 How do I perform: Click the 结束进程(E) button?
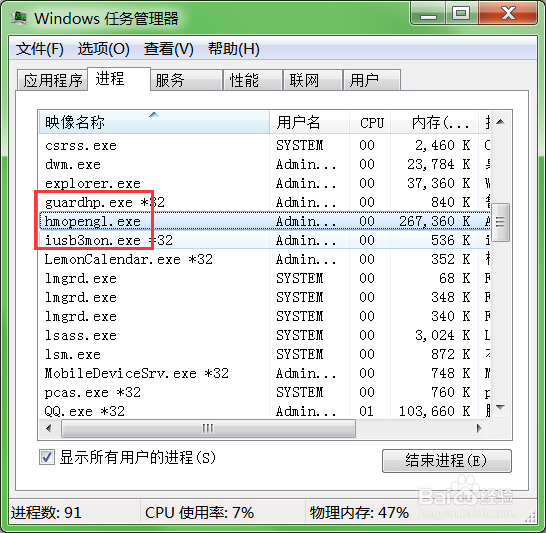pyautogui.click(x=447, y=461)
